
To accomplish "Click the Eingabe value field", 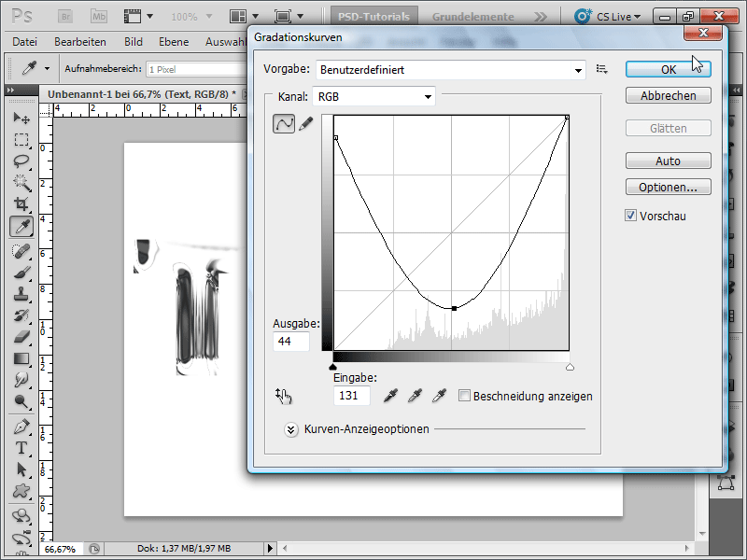I will coord(352,396).
